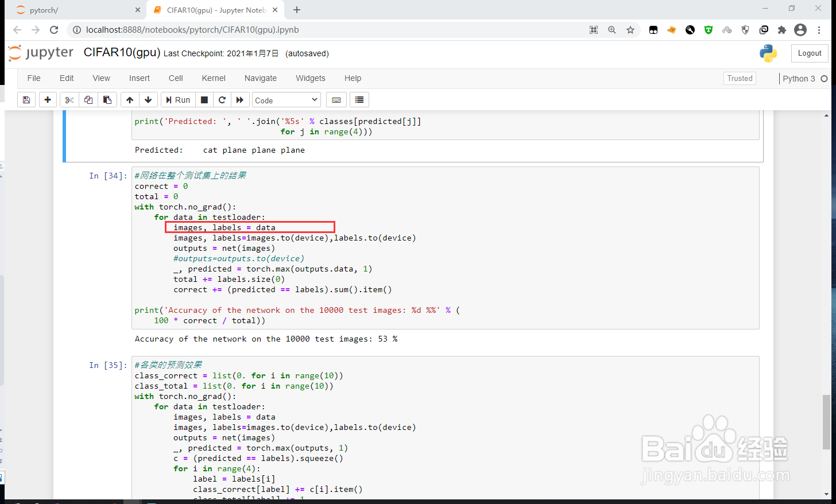Open the Insert menu

point(139,78)
